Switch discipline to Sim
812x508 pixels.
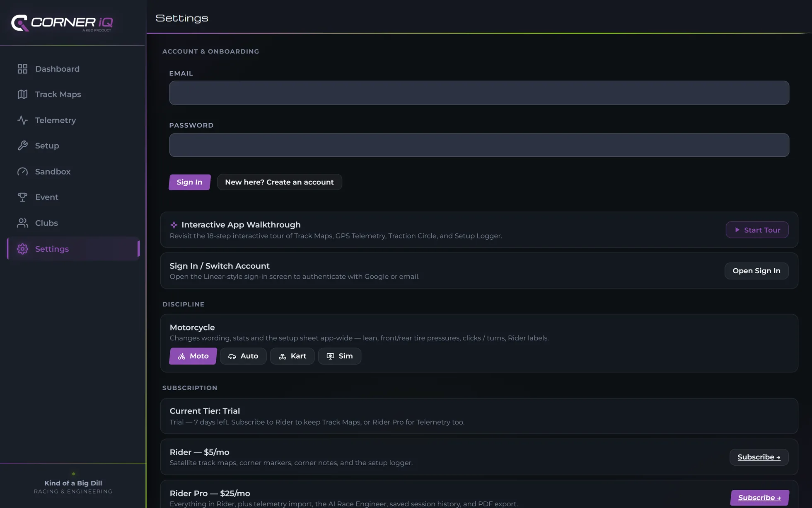coord(340,356)
